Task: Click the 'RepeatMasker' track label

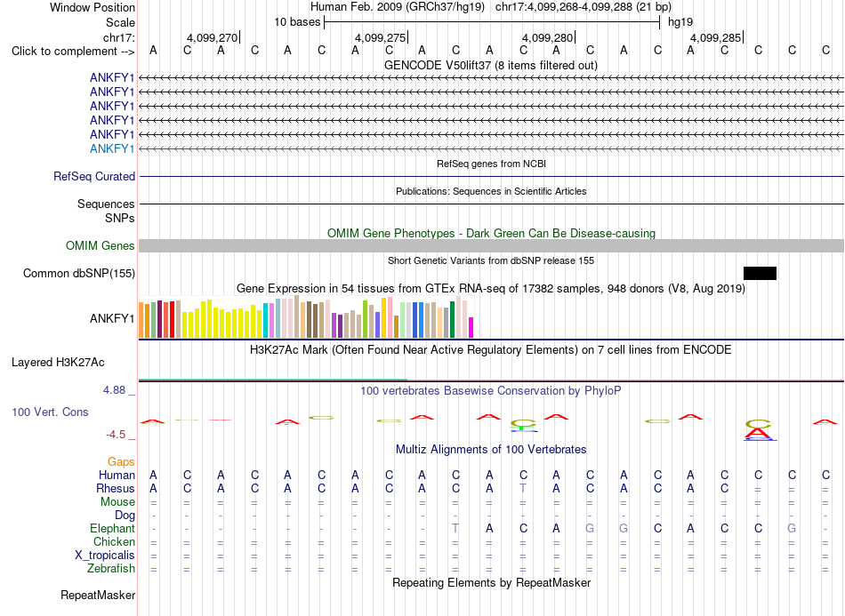Action: (98, 595)
